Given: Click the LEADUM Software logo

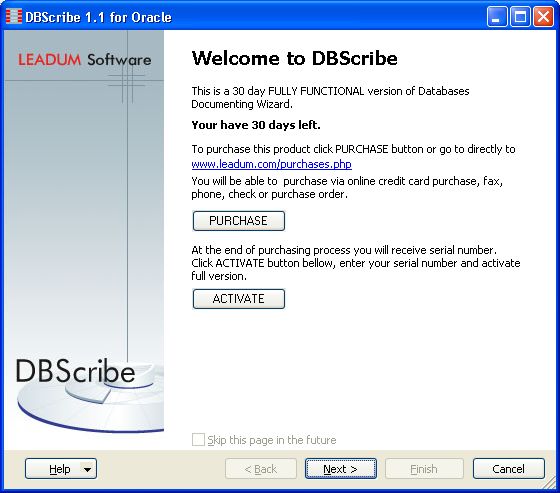Looking at the screenshot, I should coord(85,59).
